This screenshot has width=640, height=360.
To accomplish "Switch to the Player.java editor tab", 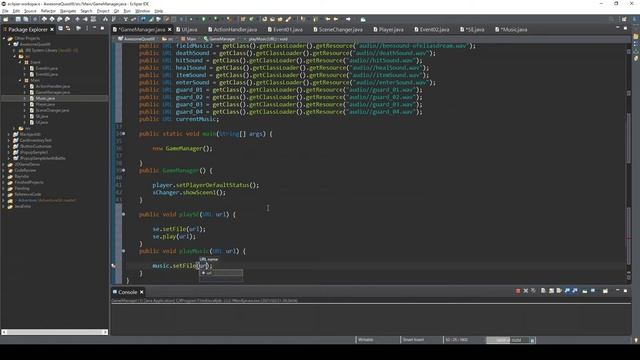I will 388,29.
